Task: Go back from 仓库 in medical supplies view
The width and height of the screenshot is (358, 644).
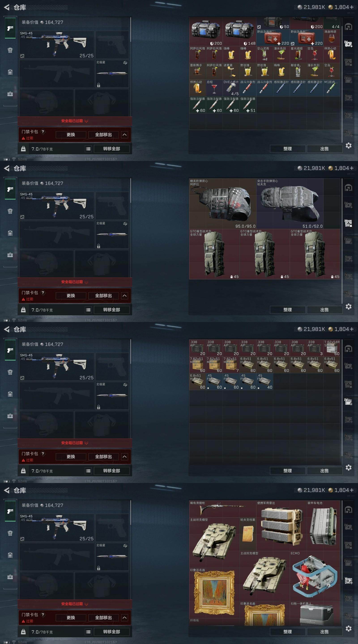Action: pyautogui.click(x=7, y=7)
